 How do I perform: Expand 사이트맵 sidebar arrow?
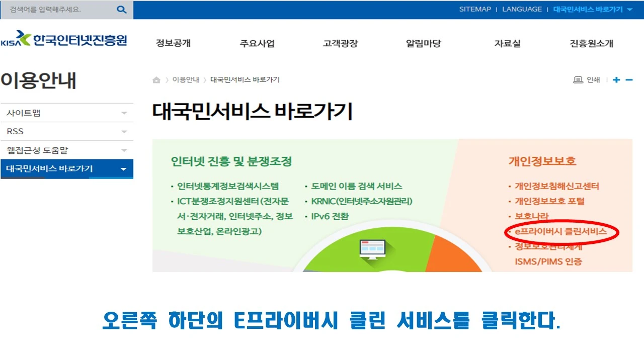pos(124,113)
